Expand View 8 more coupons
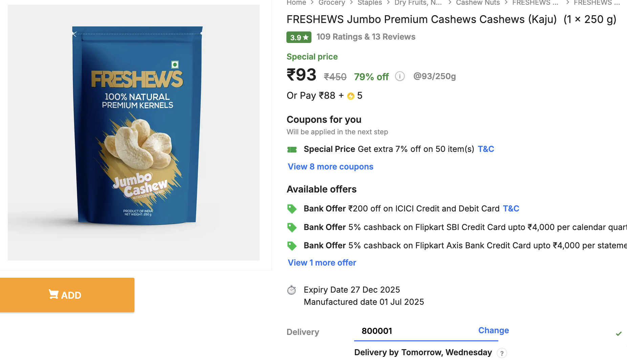 pyautogui.click(x=330, y=167)
